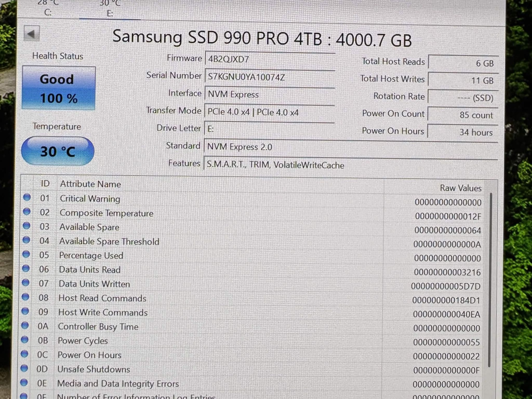Click the blue status dot for Composite Temperature

[27, 212]
